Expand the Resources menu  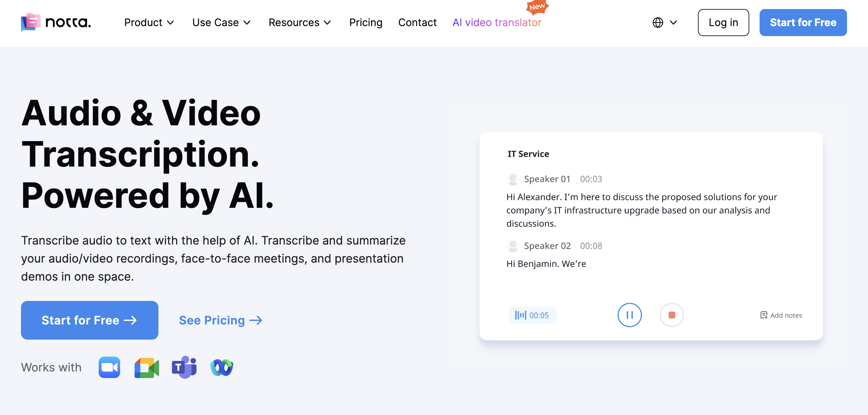pos(299,23)
